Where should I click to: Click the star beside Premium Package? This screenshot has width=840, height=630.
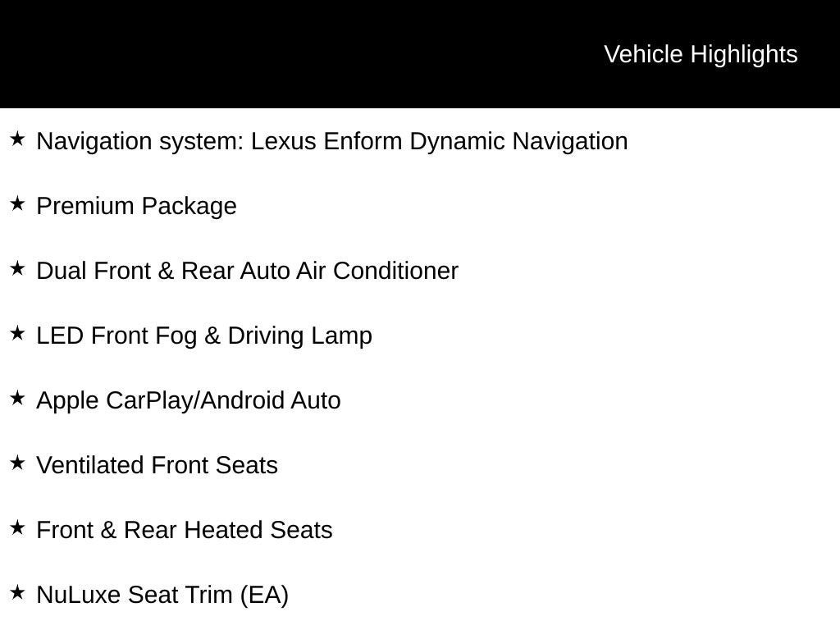click(18, 204)
